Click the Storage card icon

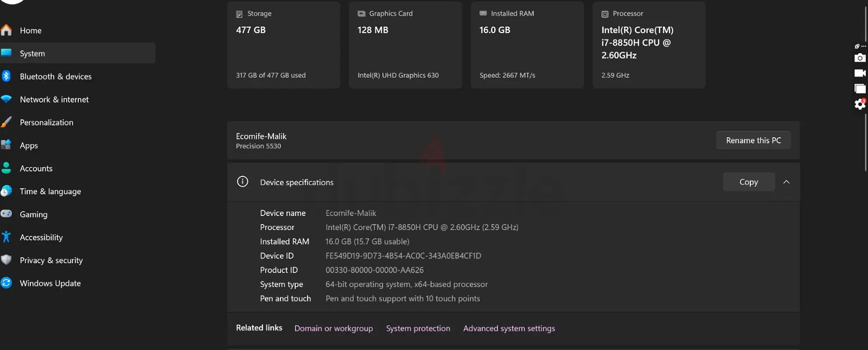click(239, 14)
